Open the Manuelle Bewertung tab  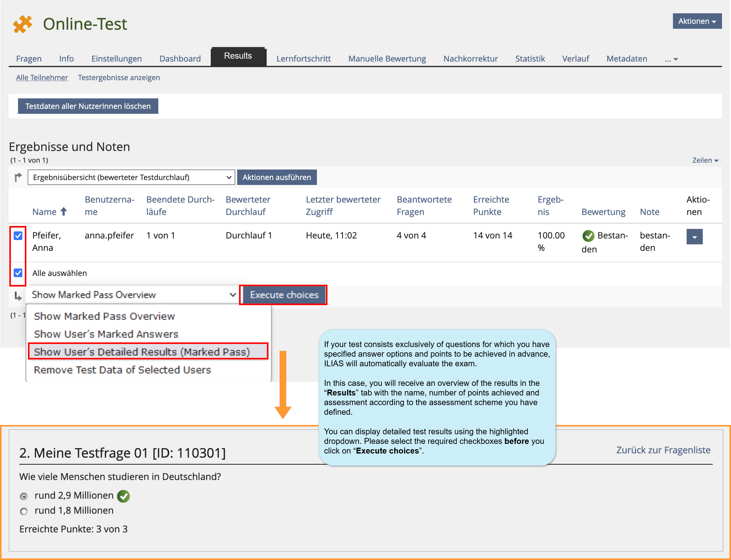pyautogui.click(x=387, y=59)
